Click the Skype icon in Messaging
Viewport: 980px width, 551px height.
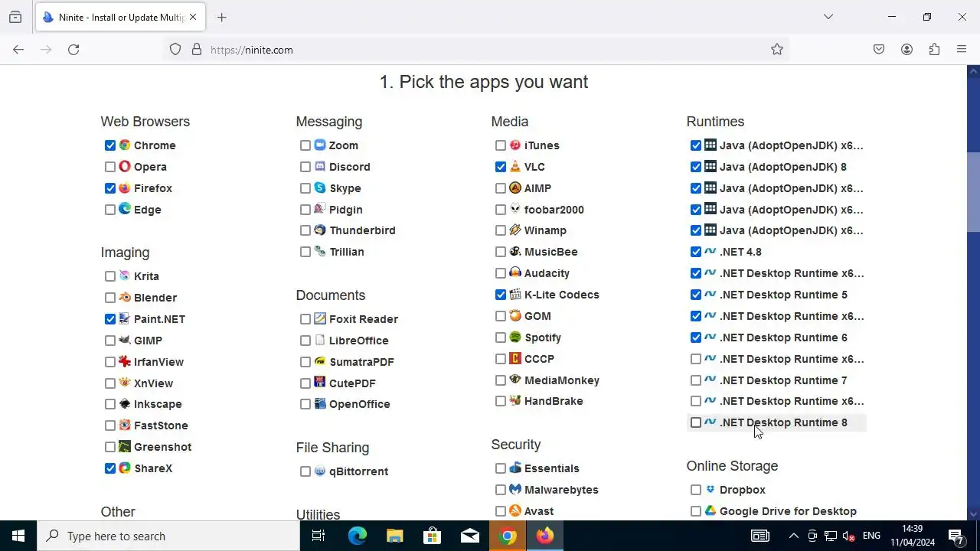coord(320,187)
